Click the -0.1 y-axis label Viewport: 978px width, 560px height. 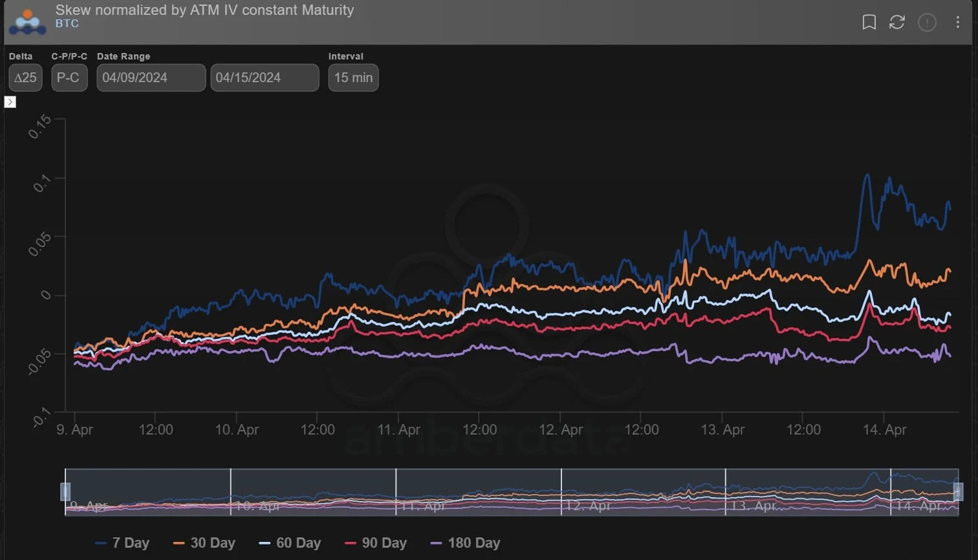tap(41, 418)
